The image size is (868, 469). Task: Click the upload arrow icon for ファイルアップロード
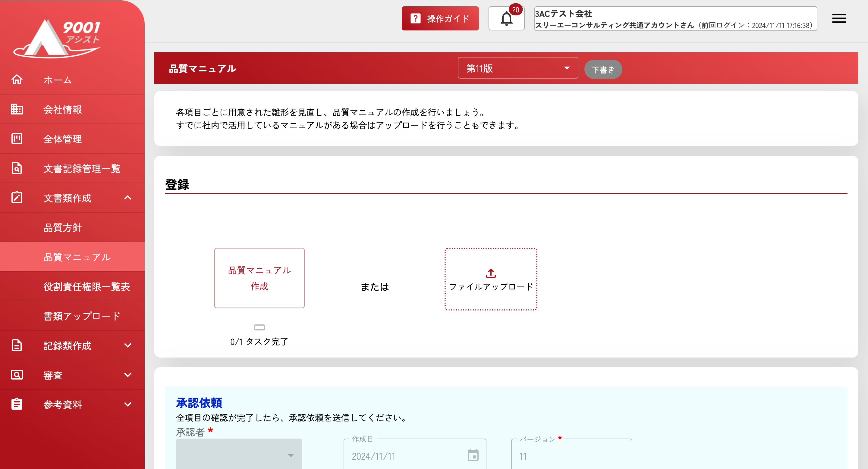pos(491,273)
